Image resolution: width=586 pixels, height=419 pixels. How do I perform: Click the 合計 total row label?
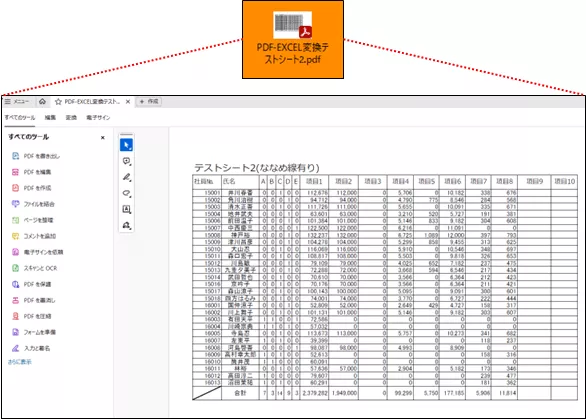click(x=240, y=393)
